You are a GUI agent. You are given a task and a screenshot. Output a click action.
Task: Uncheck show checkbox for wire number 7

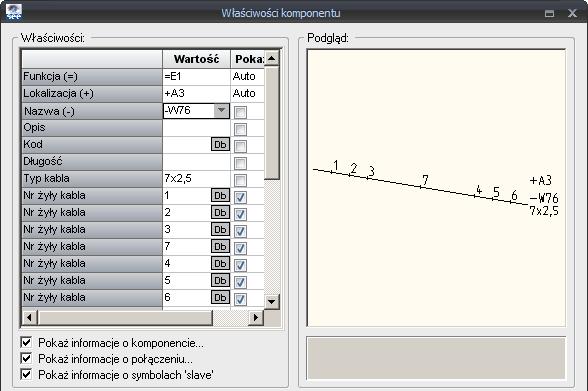(240, 248)
